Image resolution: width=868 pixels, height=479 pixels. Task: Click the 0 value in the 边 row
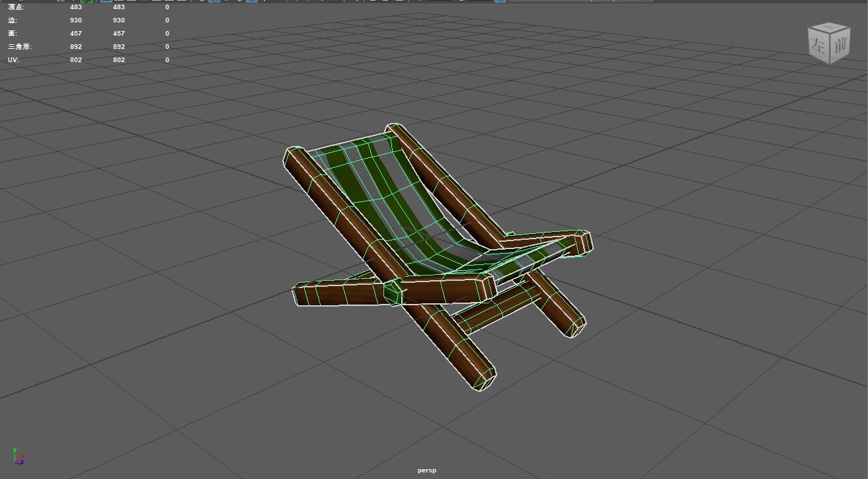(x=167, y=20)
